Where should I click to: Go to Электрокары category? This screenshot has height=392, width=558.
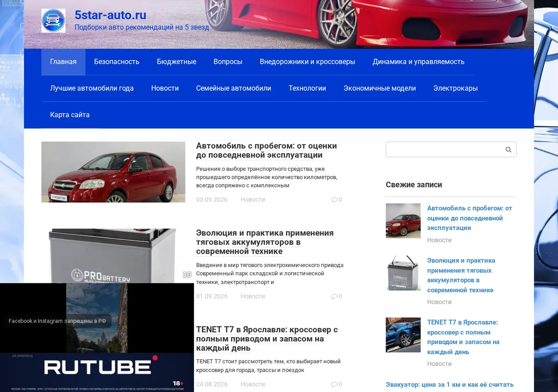[x=455, y=88]
